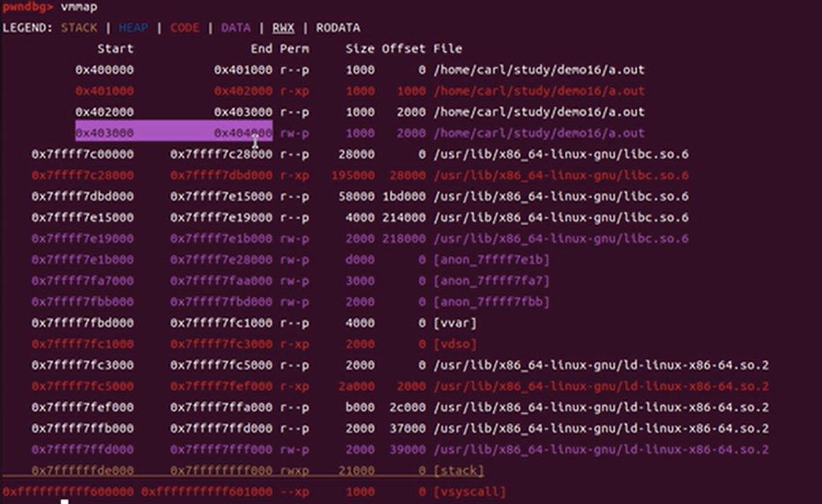Click the 195000 size value

click(353, 175)
